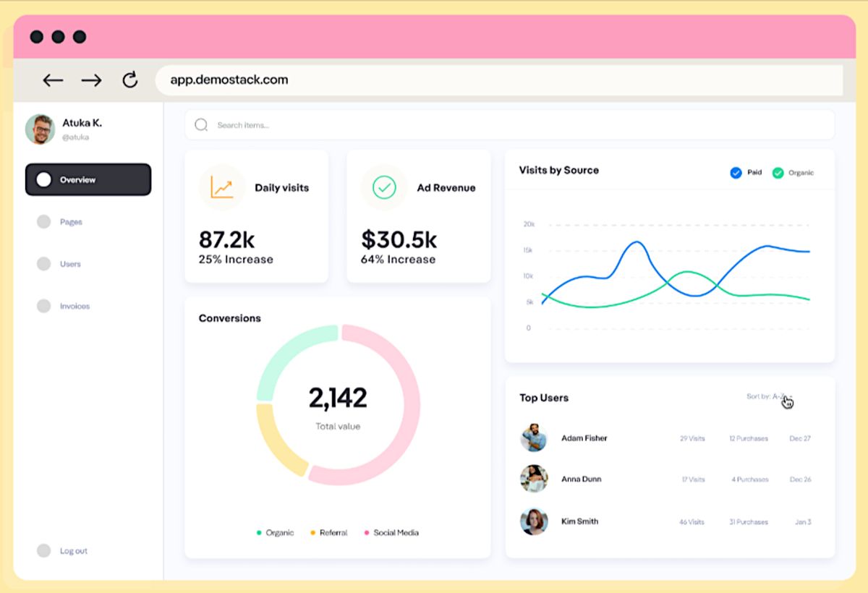Click the Organic legend dot under Conversions

click(259, 533)
